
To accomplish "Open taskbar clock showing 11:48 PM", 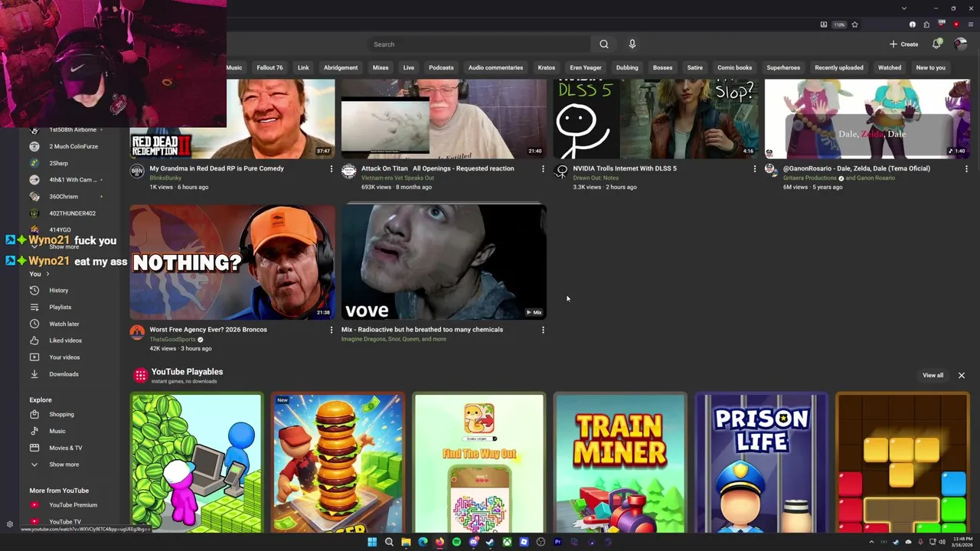I will 962,542.
